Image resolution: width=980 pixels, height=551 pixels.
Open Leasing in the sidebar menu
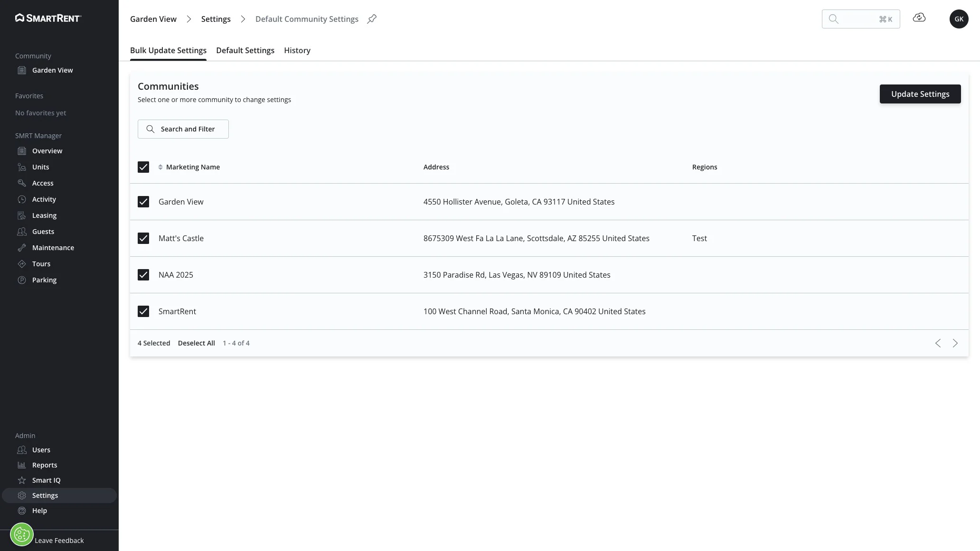(x=45, y=215)
